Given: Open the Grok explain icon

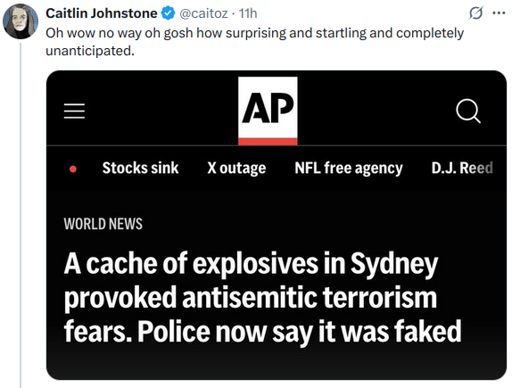Looking at the screenshot, I should pos(476,13).
